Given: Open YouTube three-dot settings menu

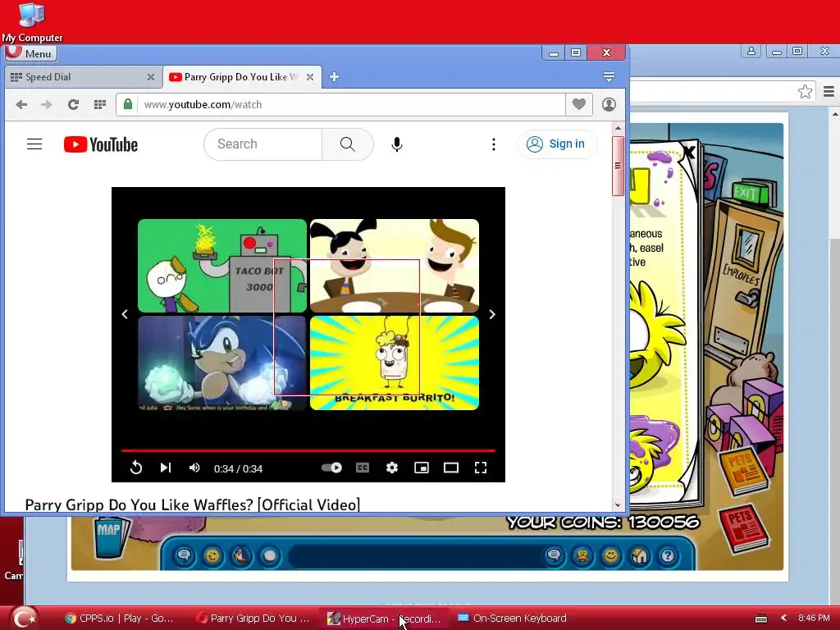Looking at the screenshot, I should click(x=493, y=144).
